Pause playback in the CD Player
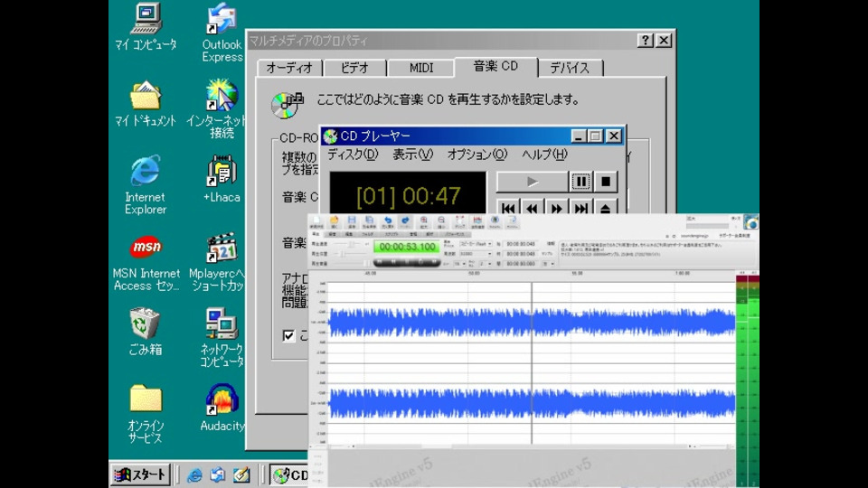 pyautogui.click(x=580, y=182)
